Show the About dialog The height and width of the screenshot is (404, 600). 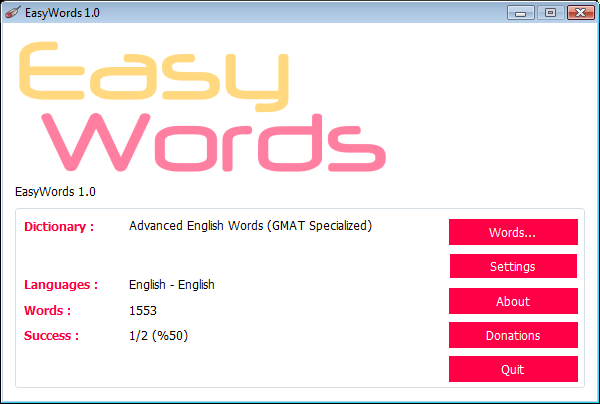513,301
